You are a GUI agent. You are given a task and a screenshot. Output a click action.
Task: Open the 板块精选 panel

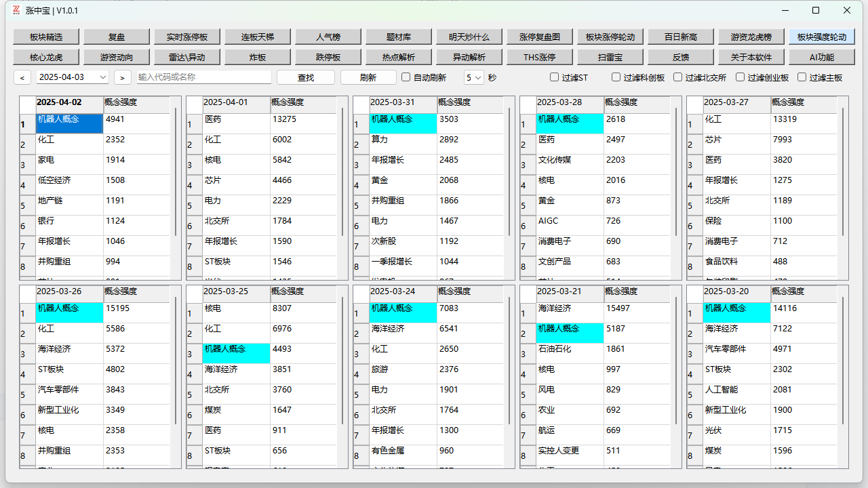click(x=44, y=36)
